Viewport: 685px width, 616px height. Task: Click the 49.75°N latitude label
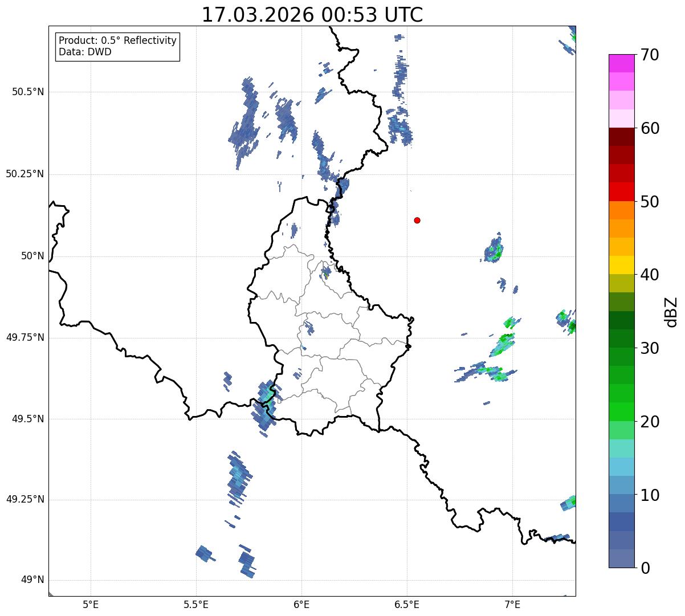click(25, 337)
